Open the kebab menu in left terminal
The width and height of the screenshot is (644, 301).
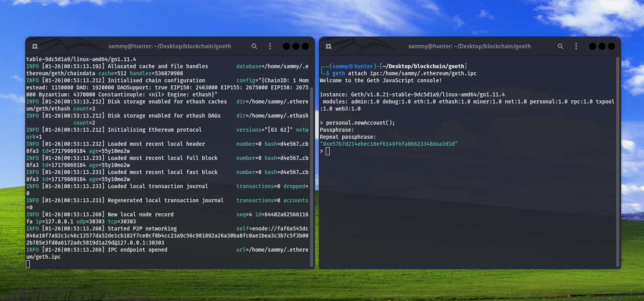270,46
